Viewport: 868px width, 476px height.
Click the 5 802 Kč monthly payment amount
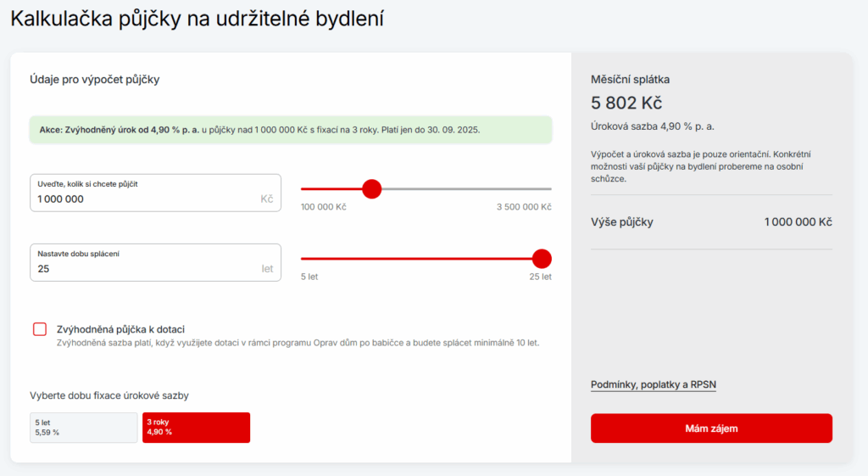626,103
